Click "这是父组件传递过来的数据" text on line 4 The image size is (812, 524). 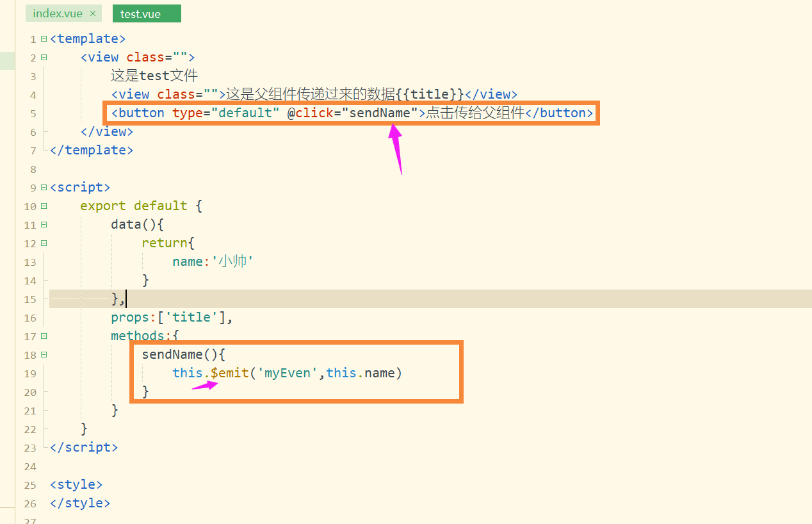pos(311,94)
